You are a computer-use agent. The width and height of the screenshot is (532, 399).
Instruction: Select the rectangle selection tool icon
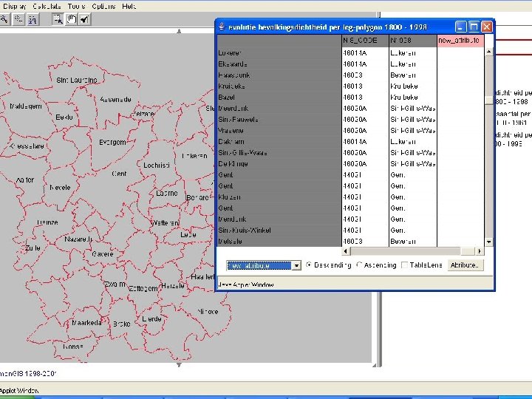pos(58,18)
